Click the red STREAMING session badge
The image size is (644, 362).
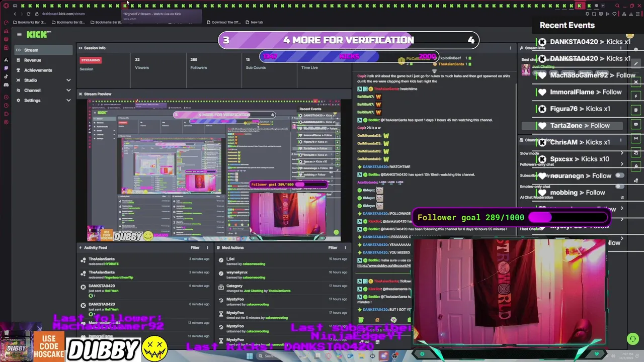tap(91, 60)
